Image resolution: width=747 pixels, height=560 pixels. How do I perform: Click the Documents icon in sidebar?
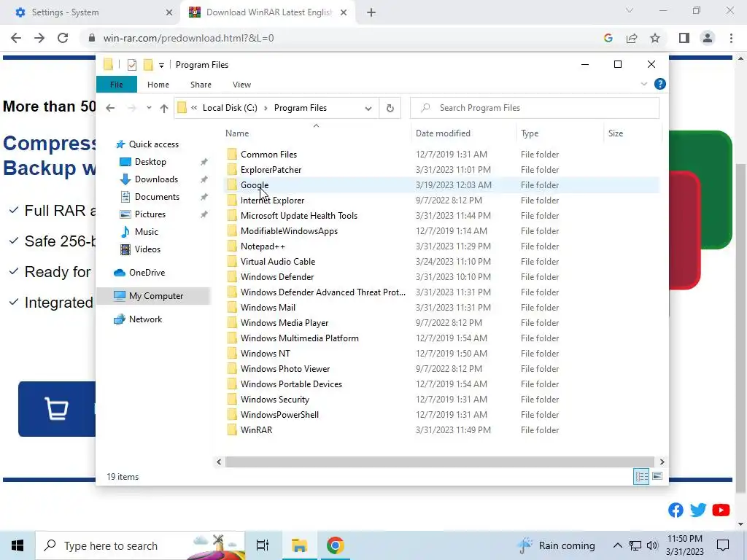(125, 197)
